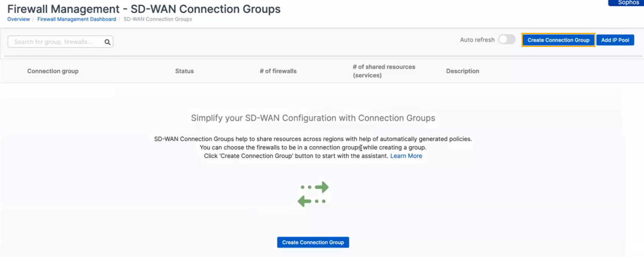Image resolution: width=644 pixels, height=257 pixels.
Task: Click the Simplify your SD-WAN Configuration heading
Action: point(313,118)
